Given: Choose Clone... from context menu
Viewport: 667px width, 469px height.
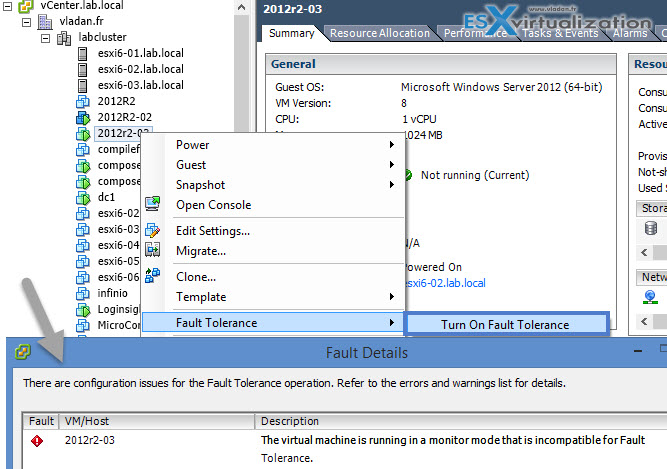Looking at the screenshot, I should click(x=273, y=277).
